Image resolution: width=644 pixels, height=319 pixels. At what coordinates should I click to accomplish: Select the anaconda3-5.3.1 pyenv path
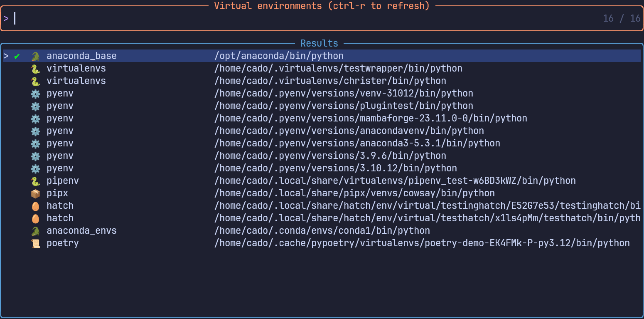click(x=357, y=143)
